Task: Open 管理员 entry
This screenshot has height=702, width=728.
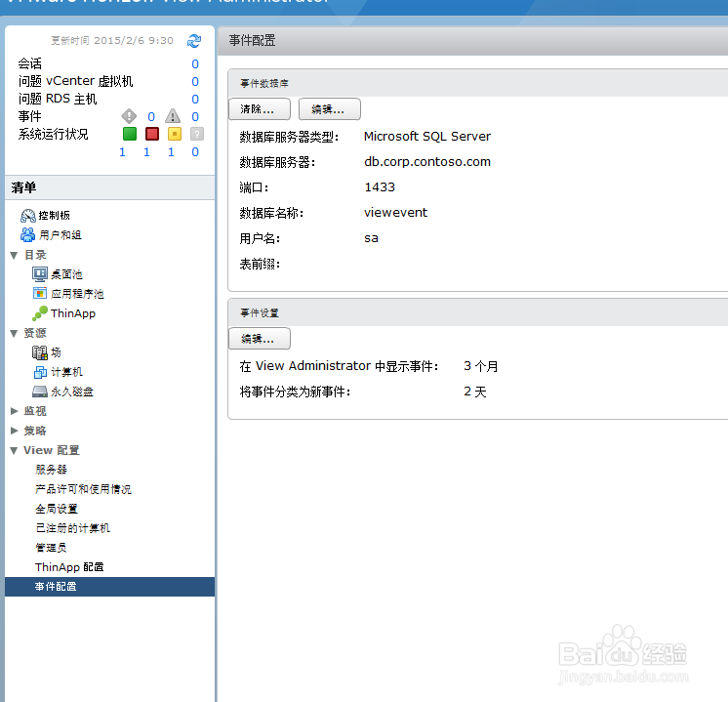Action: (x=51, y=548)
